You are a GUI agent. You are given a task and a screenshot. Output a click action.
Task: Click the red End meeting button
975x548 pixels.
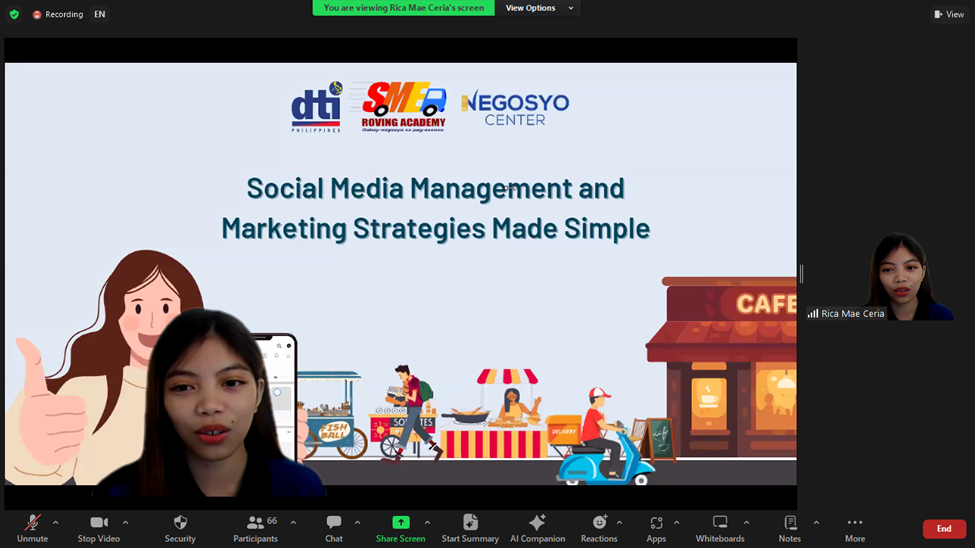pos(943,529)
